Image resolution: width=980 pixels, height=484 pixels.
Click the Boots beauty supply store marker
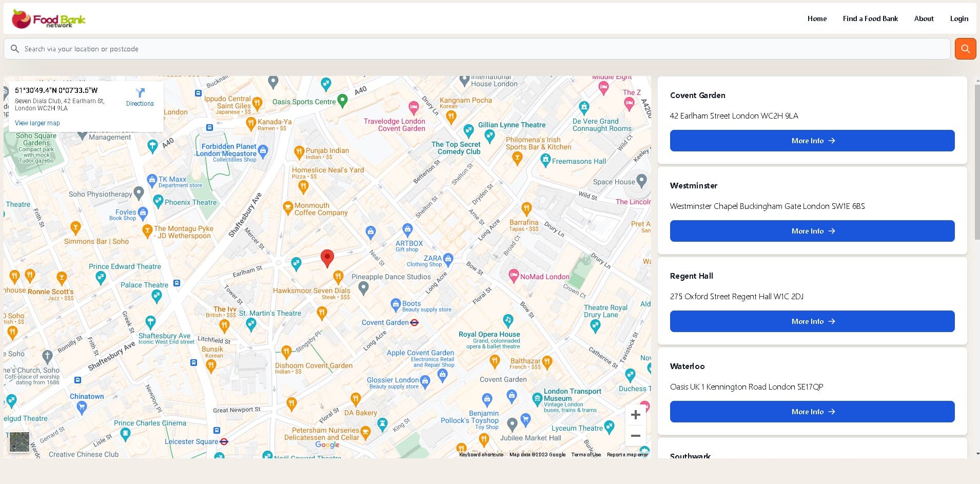pos(396,304)
